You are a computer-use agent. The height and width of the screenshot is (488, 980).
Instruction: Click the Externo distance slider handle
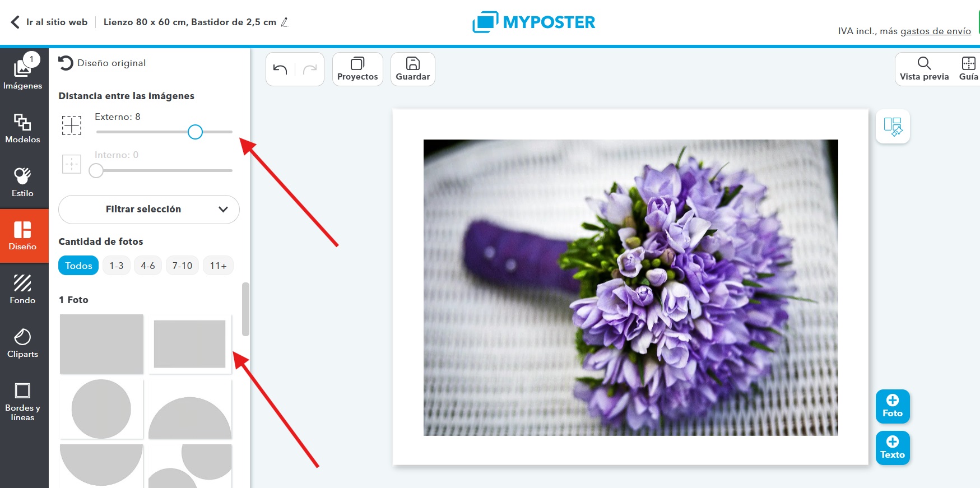coord(195,132)
